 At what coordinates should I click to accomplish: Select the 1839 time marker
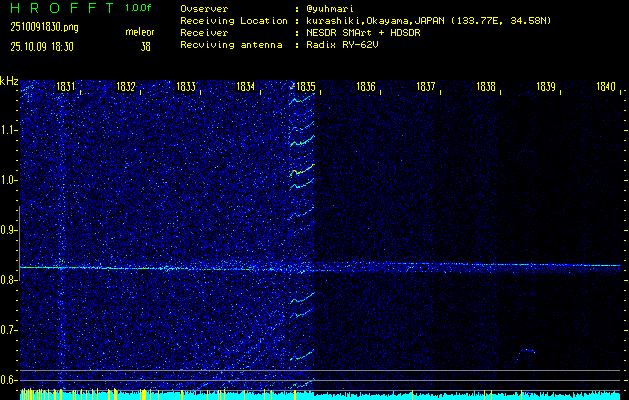click(x=546, y=86)
